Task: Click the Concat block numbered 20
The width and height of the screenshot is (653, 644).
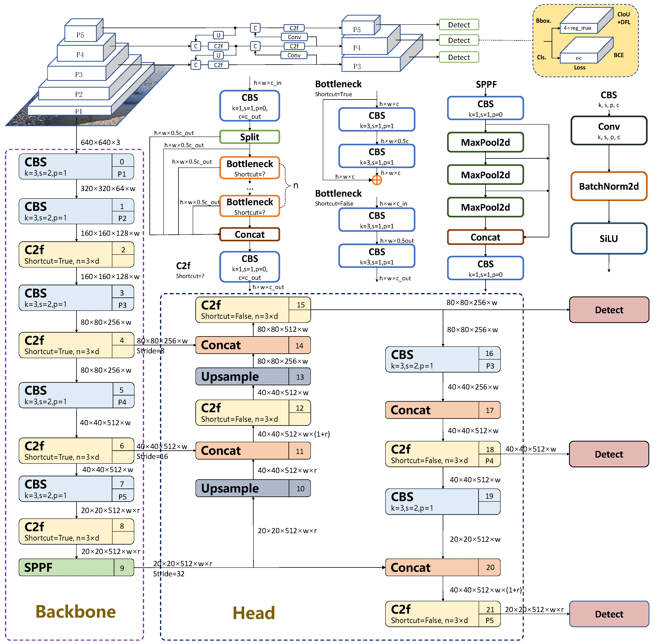Action: click(443, 567)
